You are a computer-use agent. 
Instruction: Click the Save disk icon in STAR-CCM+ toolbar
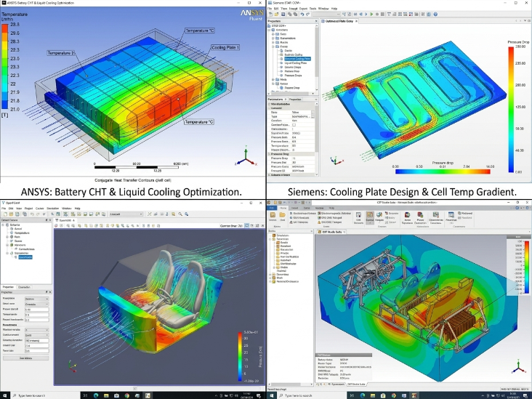coord(283,15)
